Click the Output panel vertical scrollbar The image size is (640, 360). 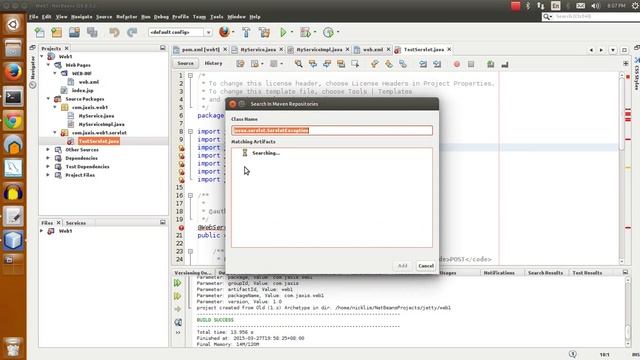(628, 312)
